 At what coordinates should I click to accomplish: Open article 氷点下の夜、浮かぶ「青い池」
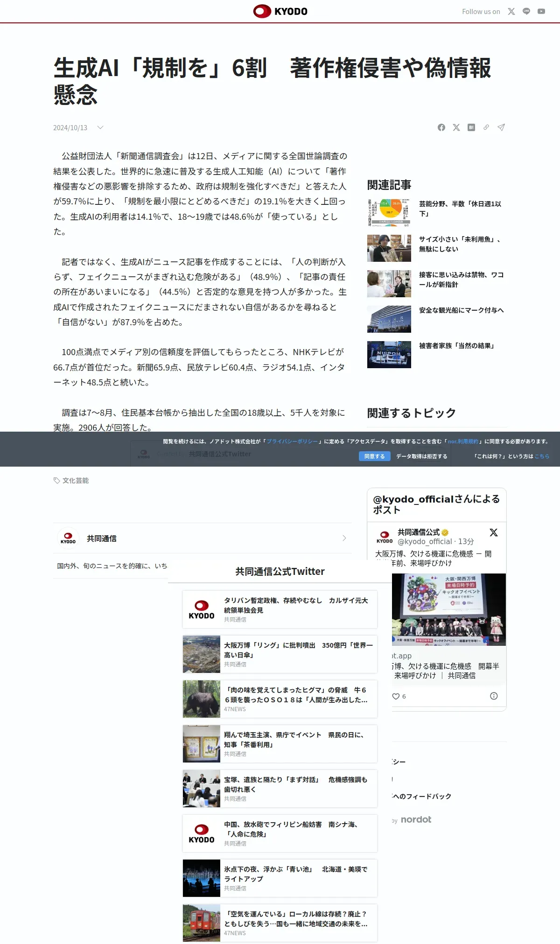coord(280,878)
